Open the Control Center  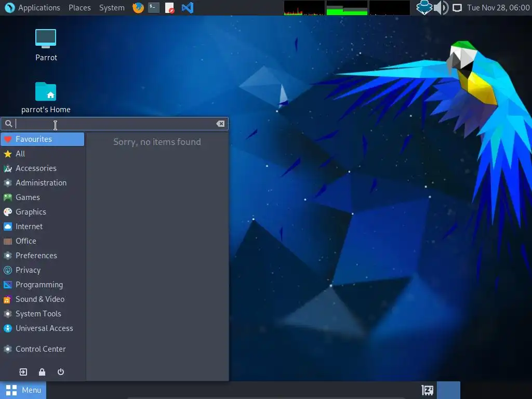pyautogui.click(x=43, y=349)
